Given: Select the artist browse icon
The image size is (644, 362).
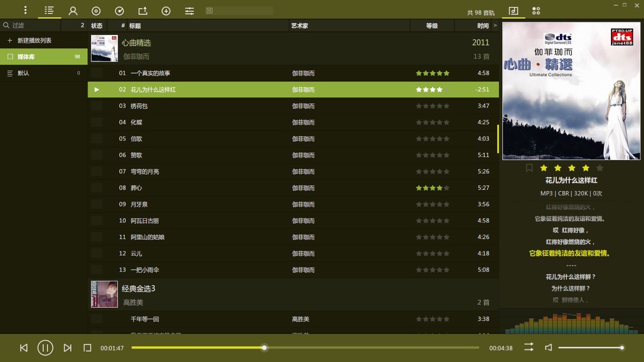Looking at the screenshot, I should coord(72,10).
